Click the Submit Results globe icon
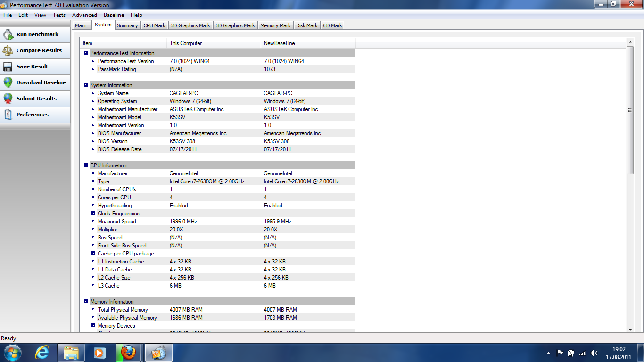644x362 pixels. tap(8, 99)
